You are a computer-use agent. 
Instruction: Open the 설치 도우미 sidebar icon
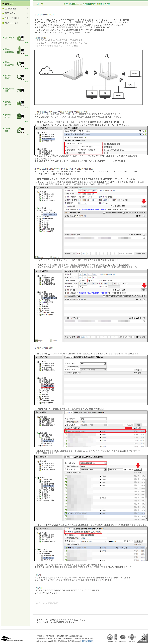(x=20, y=38)
